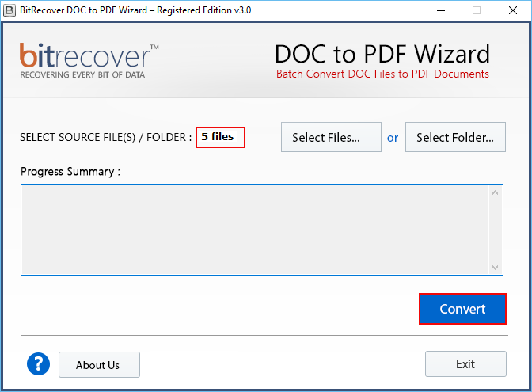Click inside the Progress Summary text area

point(253,230)
